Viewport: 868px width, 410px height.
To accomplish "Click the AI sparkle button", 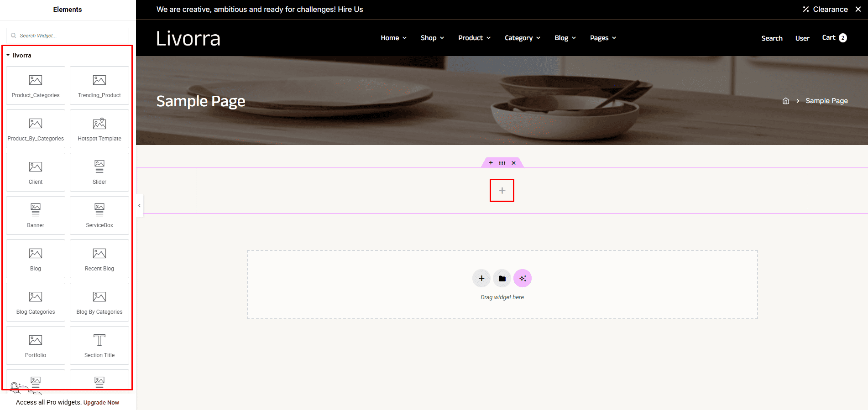I will click(523, 278).
